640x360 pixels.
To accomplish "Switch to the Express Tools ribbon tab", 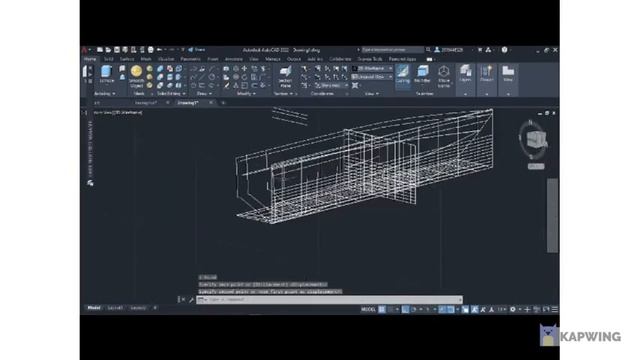I will coord(370,59).
